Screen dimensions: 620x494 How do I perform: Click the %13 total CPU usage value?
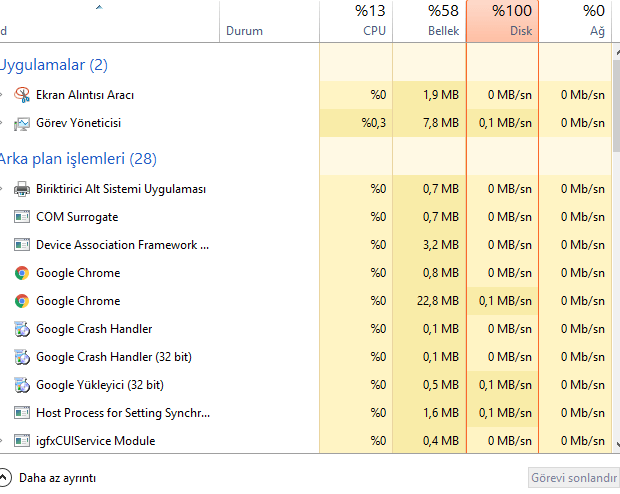[370, 11]
